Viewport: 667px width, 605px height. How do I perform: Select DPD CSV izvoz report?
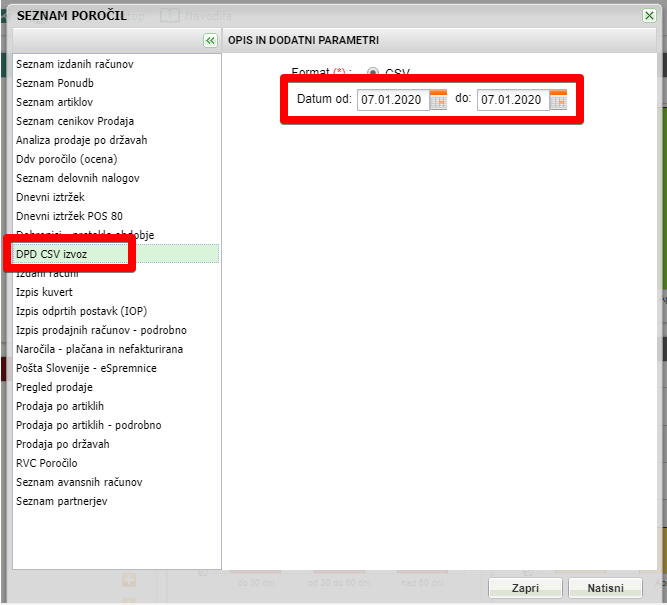point(116,254)
